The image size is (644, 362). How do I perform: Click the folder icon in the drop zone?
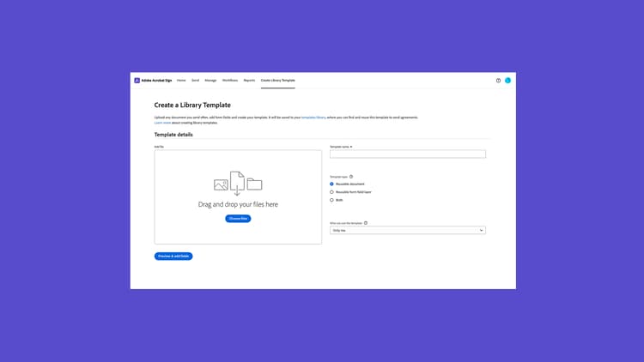point(255,184)
